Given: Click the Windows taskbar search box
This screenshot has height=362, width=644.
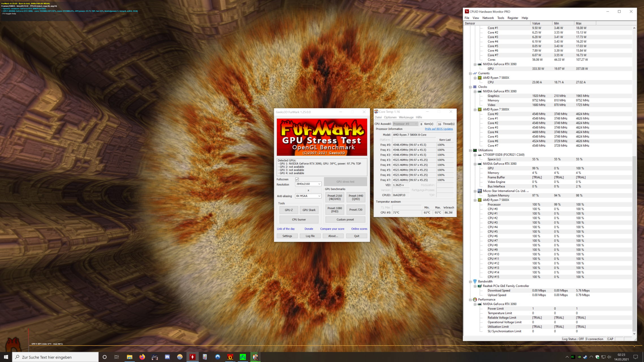Looking at the screenshot, I should point(55,357).
